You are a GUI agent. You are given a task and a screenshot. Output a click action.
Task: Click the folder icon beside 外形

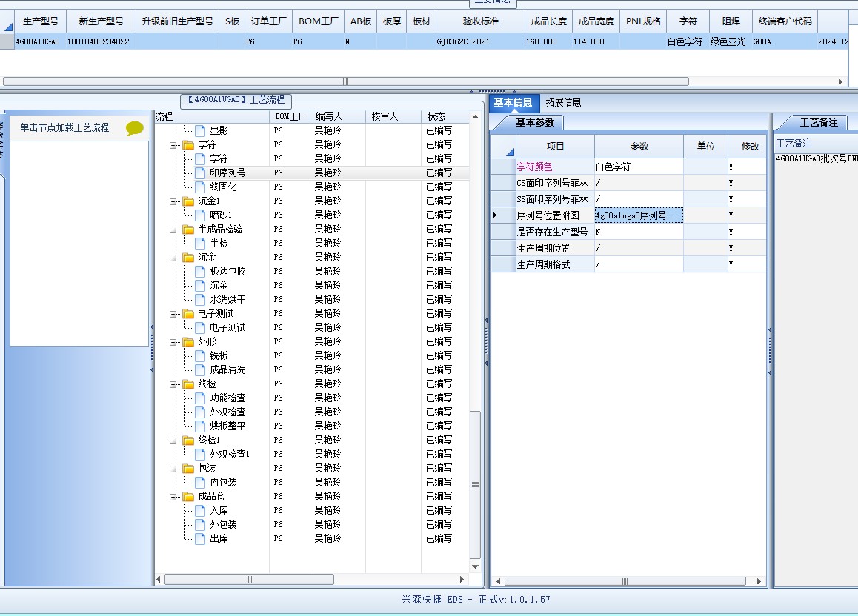(x=189, y=342)
